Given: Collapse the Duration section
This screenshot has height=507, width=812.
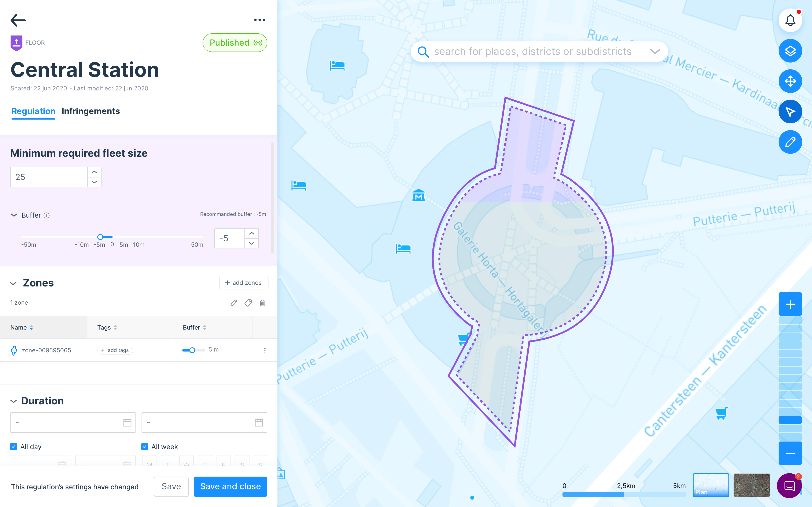Looking at the screenshot, I should [x=13, y=401].
